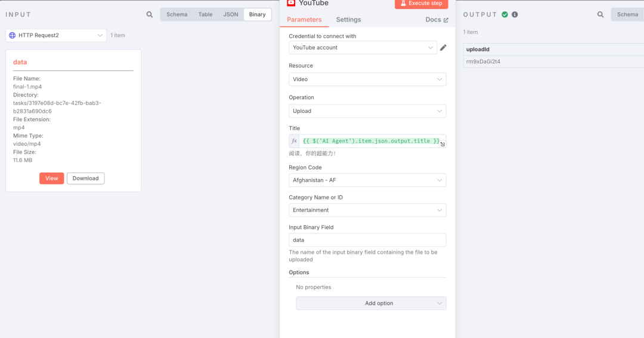The width and height of the screenshot is (644, 338).
Task: Click the Execute step button
Action: 422,4
